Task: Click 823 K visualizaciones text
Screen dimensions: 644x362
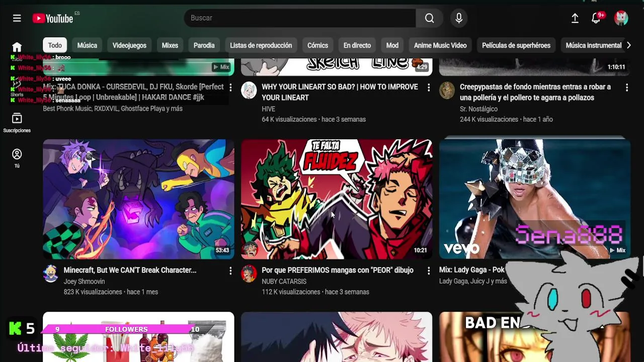Action: [x=93, y=292]
